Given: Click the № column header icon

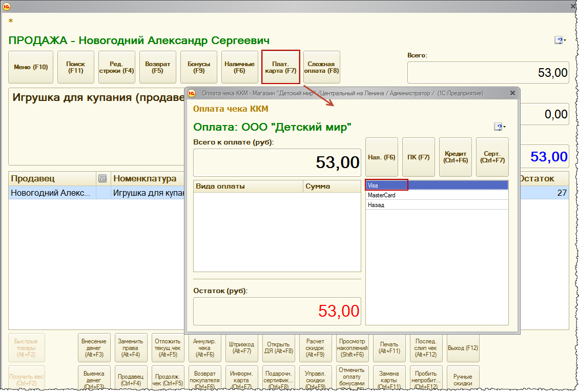Looking at the screenshot, I should (102, 179).
